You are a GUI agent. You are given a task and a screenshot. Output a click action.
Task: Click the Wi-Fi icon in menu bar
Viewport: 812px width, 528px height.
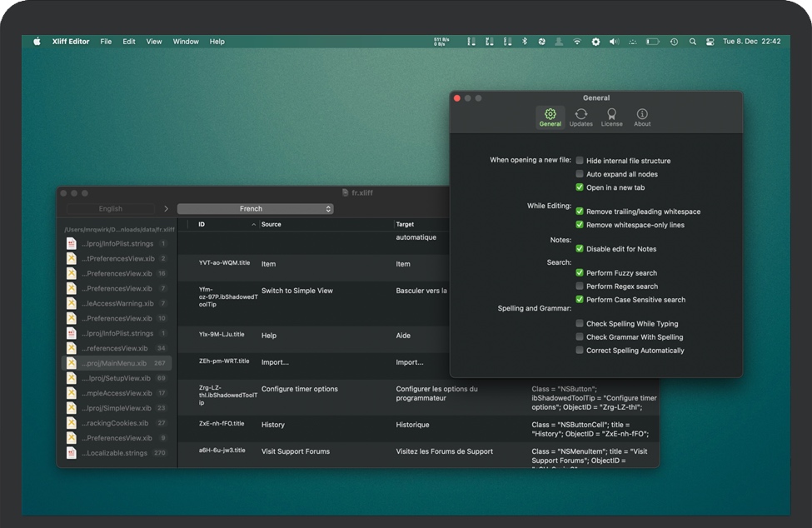(x=576, y=42)
